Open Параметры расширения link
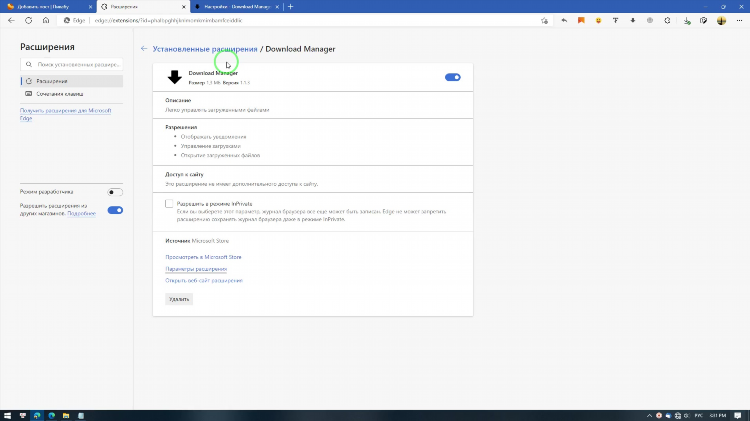 click(196, 269)
